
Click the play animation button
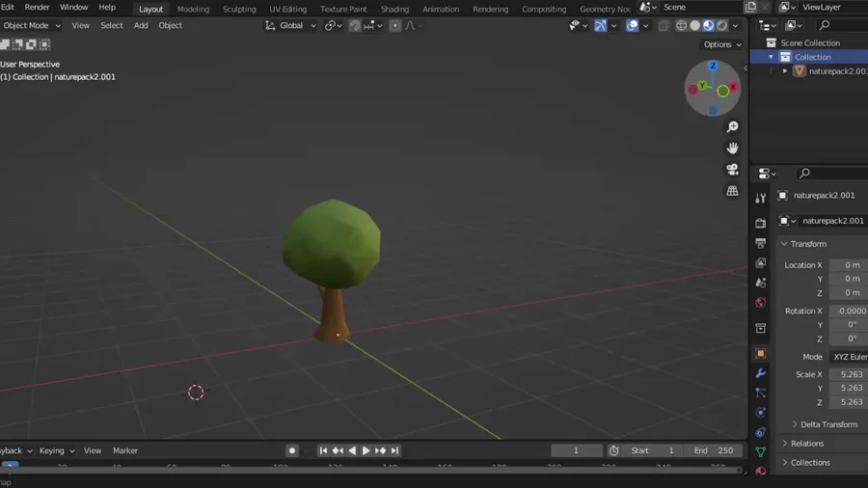366,450
